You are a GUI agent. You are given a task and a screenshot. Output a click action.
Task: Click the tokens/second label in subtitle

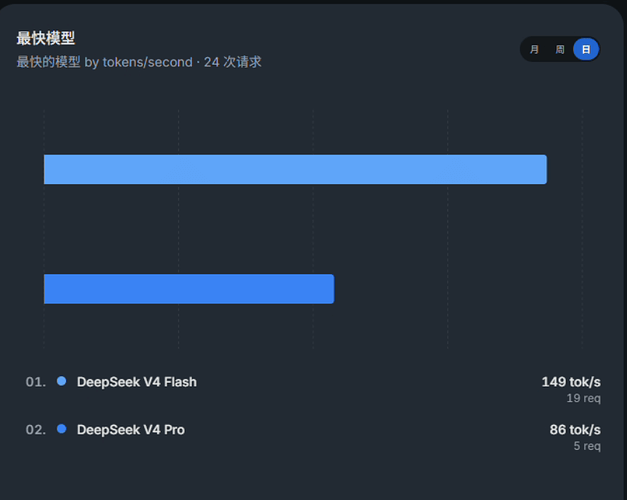click(x=148, y=62)
